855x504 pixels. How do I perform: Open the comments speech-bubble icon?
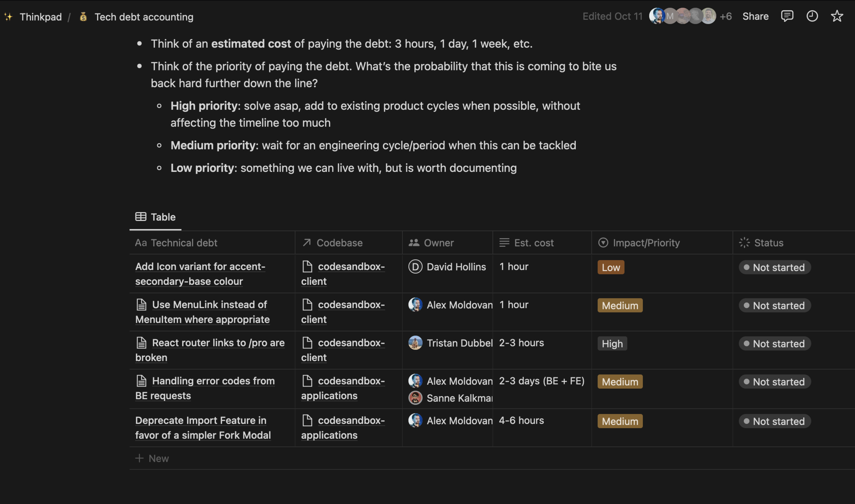(787, 16)
